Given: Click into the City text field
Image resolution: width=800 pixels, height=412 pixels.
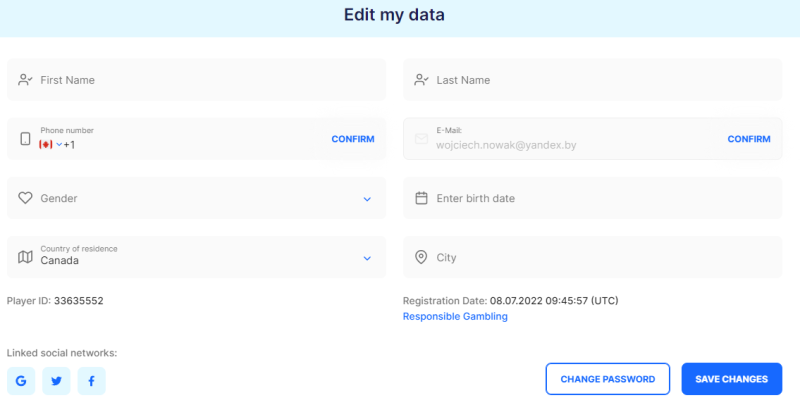Looking at the screenshot, I should pos(600,257).
